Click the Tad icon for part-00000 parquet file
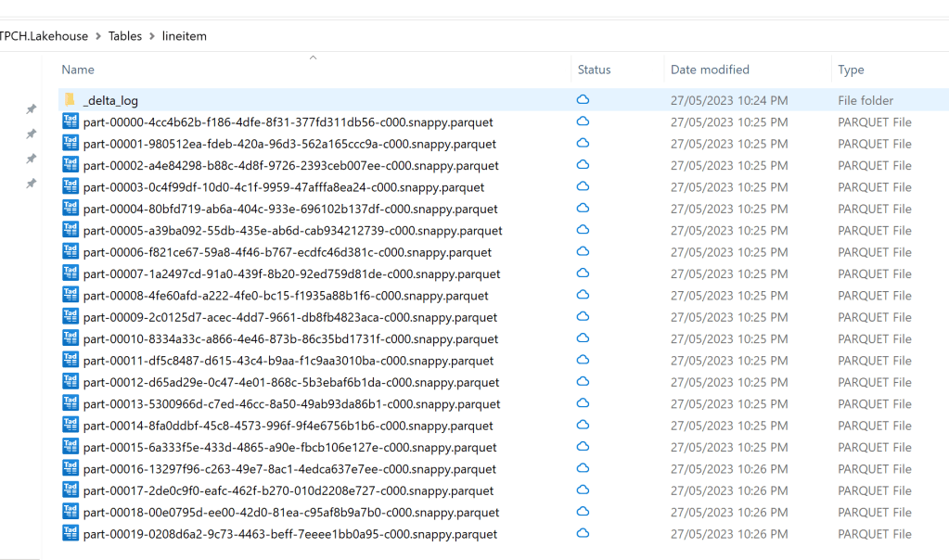 (x=71, y=121)
